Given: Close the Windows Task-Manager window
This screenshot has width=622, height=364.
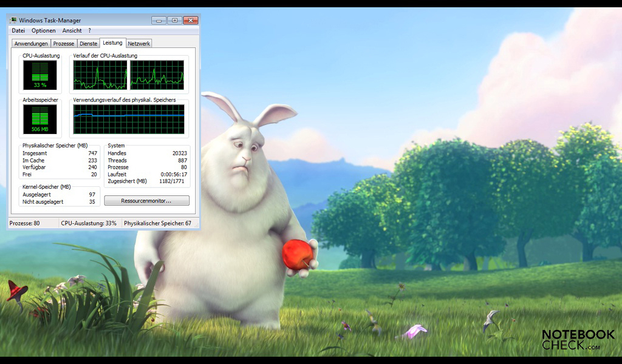Looking at the screenshot, I should pos(190,20).
